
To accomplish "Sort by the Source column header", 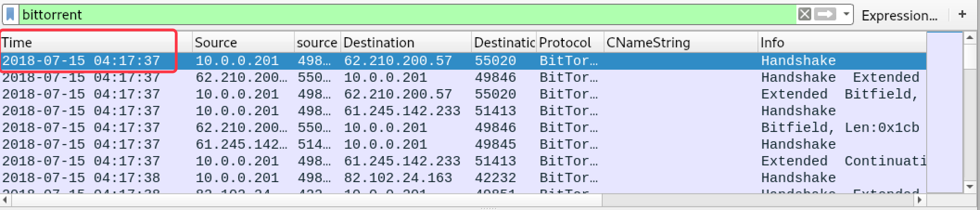I will click(243, 42).
